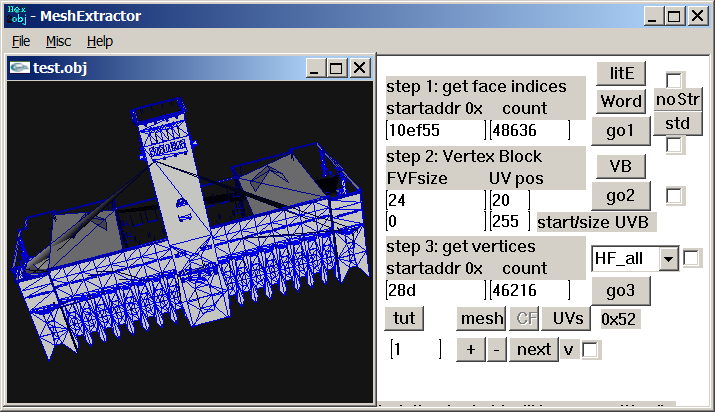The image size is (715, 412).
Task: Enable the checkbox beside go2
Action: (676, 196)
